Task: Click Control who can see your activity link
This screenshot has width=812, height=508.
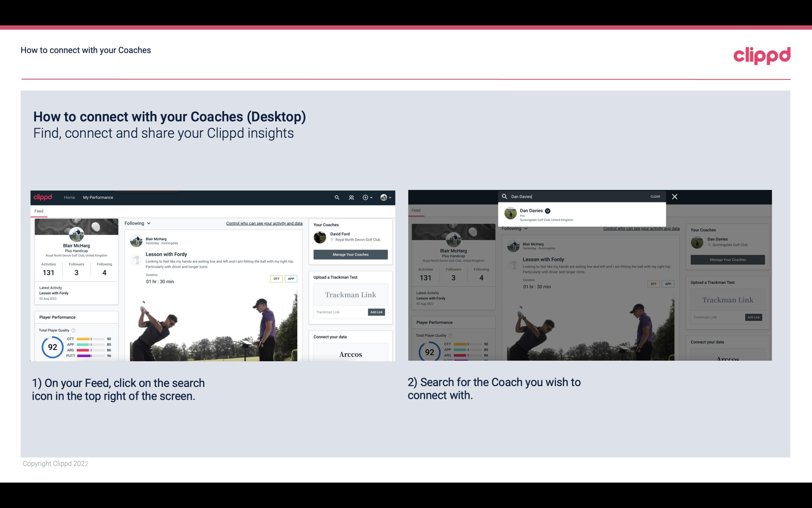Action: pyautogui.click(x=264, y=223)
